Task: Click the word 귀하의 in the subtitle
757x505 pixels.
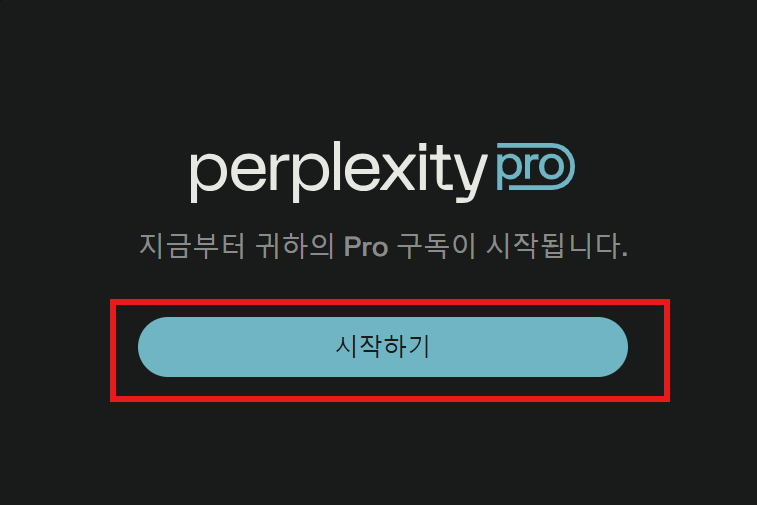Action: pyautogui.click(x=295, y=246)
